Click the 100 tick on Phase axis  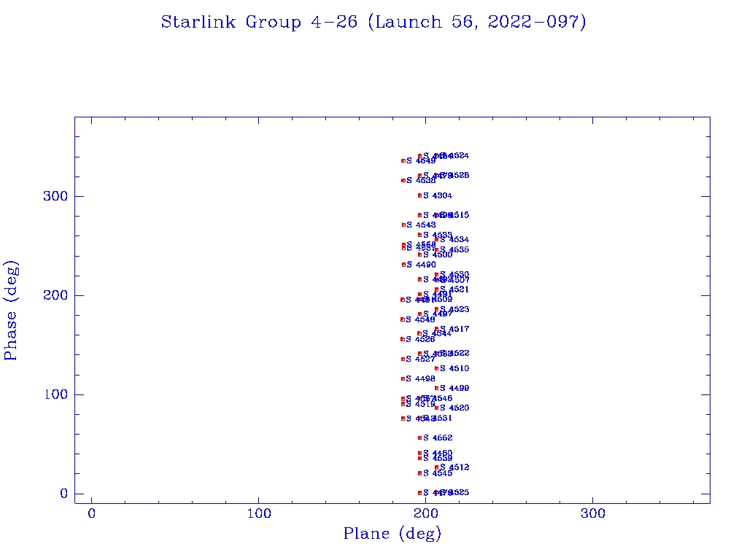coord(56,394)
